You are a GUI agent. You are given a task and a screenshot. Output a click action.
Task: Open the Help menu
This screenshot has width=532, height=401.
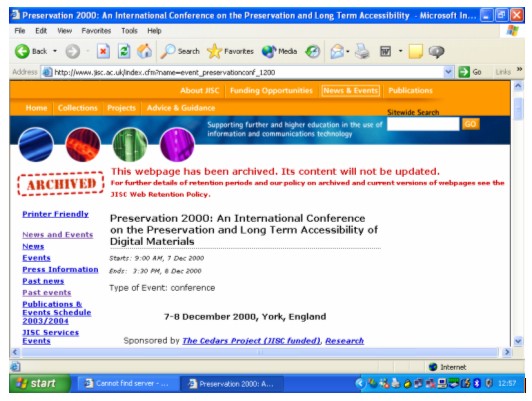[154, 31]
